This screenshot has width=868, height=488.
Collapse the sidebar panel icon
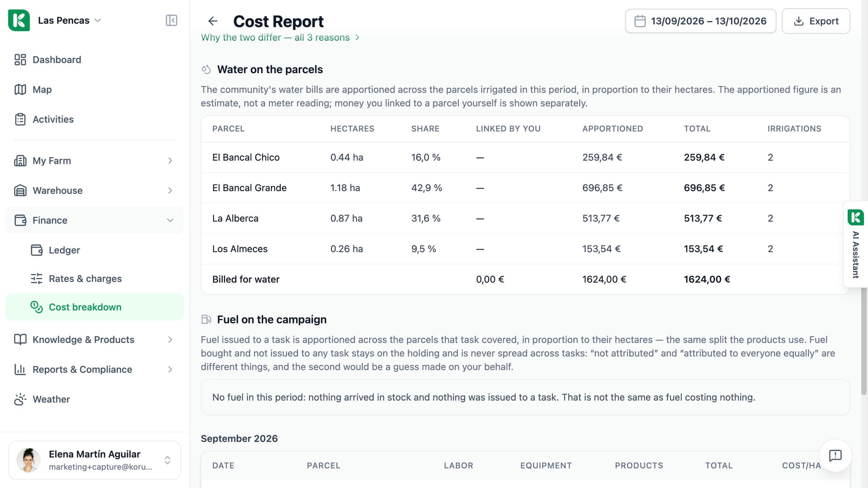pyautogui.click(x=171, y=20)
